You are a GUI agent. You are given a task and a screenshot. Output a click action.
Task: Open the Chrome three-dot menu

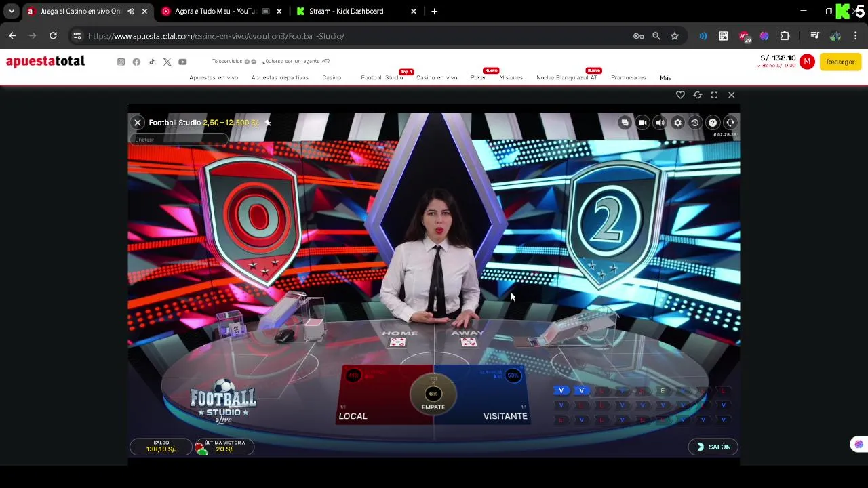tap(856, 36)
